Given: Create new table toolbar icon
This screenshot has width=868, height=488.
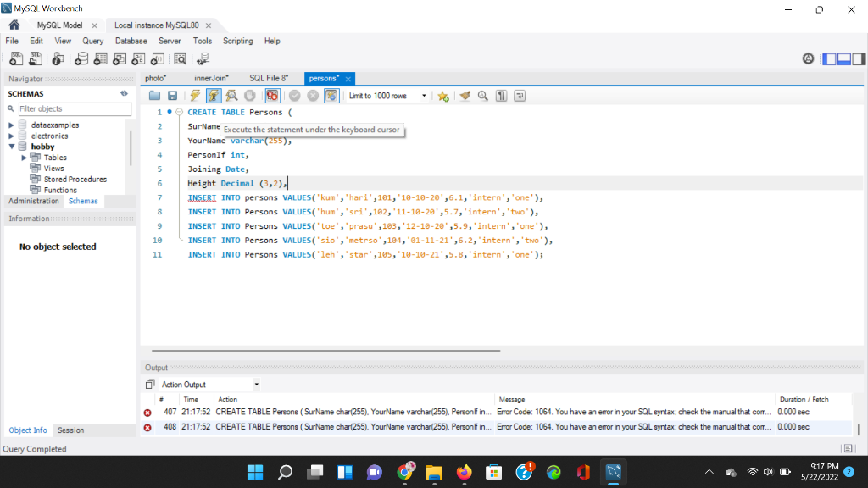Looking at the screenshot, I should (x=101, y=58).
